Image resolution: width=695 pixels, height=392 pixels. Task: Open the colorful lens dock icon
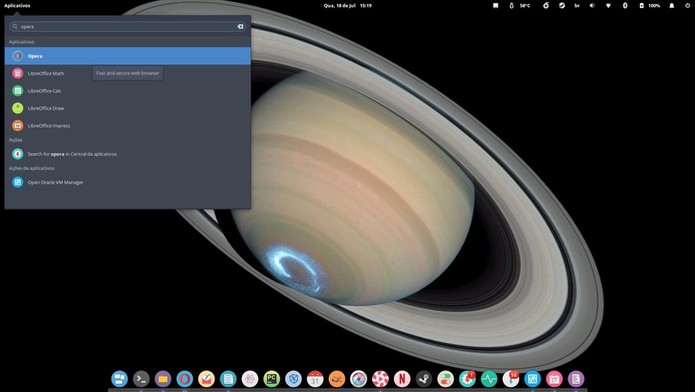tap(358, 379)
